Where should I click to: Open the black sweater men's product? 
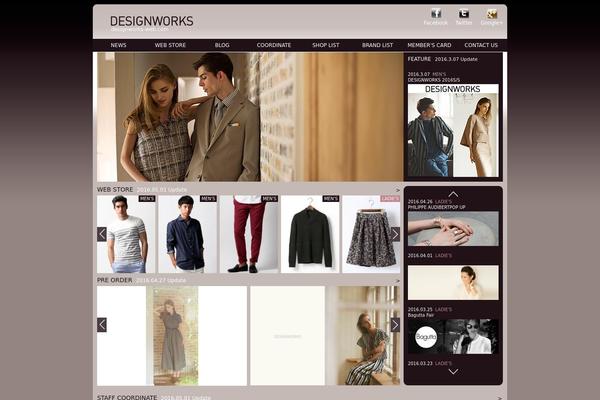point(310,234)
